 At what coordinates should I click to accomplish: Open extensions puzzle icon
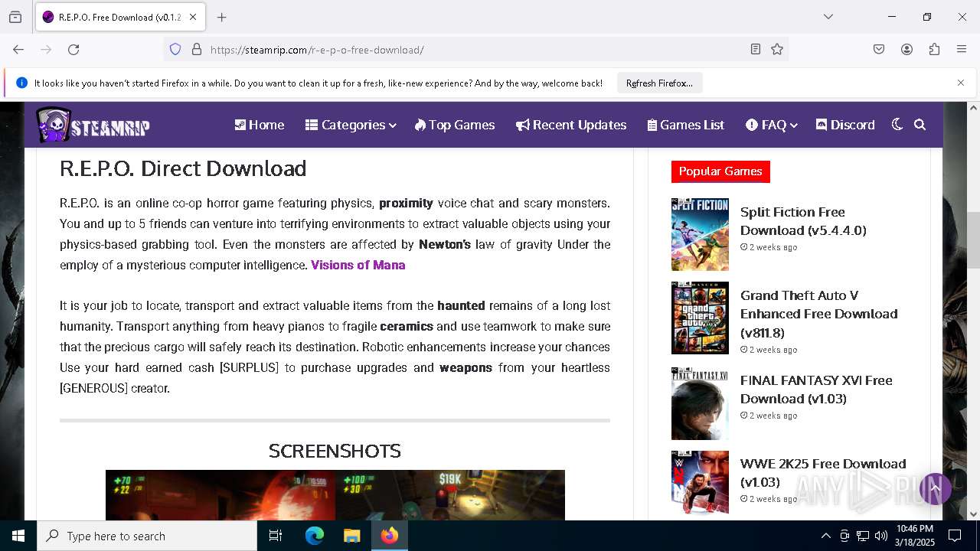[x=934, y=49]
